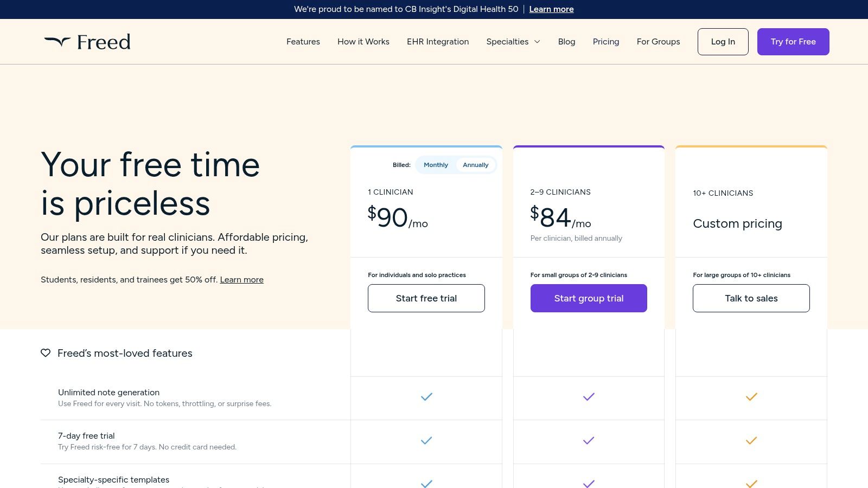The width and height of the screenshot is (868, 488).
Task: Click purple checkmark for Unlimited note generation
Action: click(x=589, y=397)
